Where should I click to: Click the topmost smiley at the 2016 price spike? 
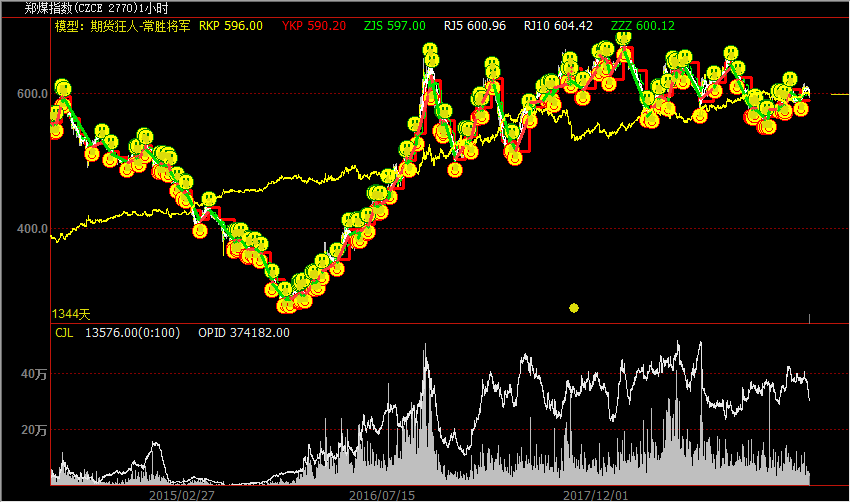click(x=429, y=51)
